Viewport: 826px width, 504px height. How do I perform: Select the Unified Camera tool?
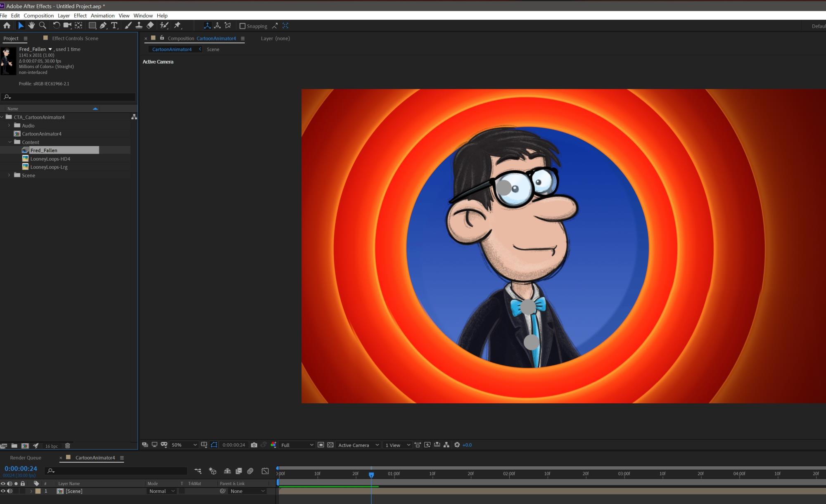click(x=67, y=26)
